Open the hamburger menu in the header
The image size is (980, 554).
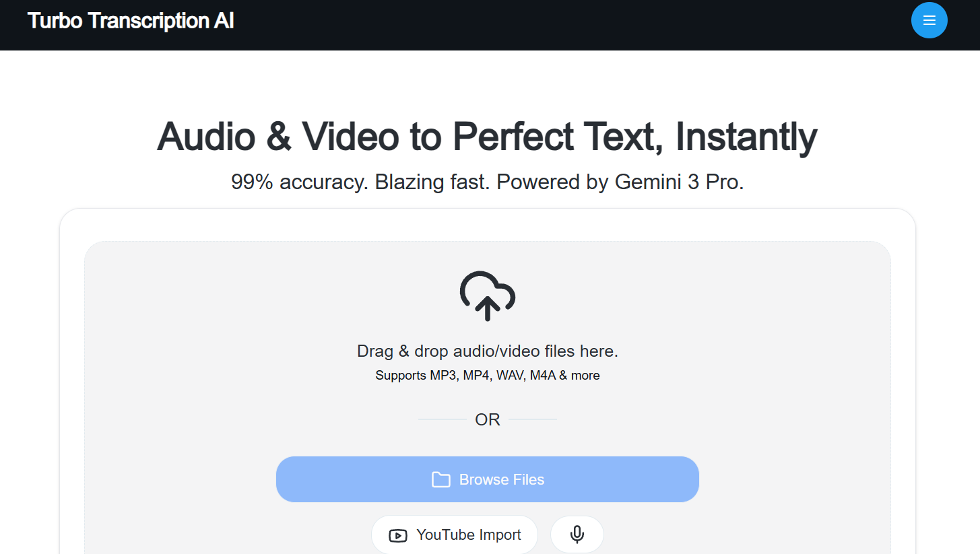[x=929, y=20]
